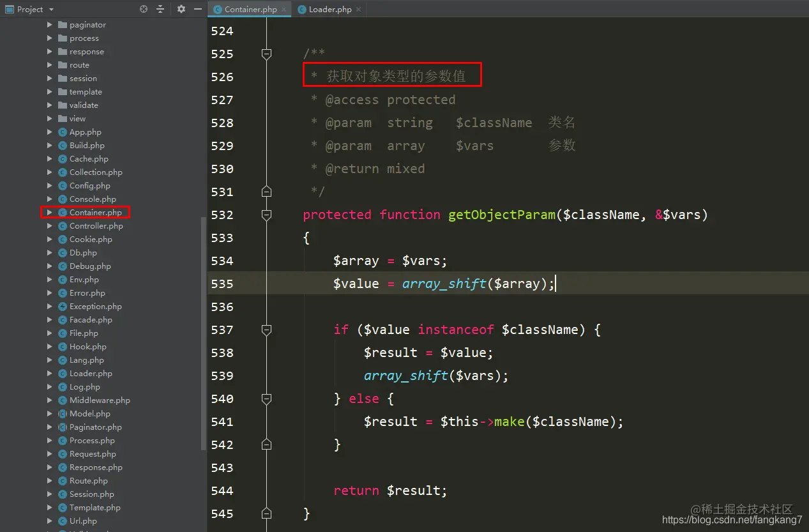Viewport: 809px width, 532px height.
Task: Open Loader.php in the project tree
Action: 91,374
